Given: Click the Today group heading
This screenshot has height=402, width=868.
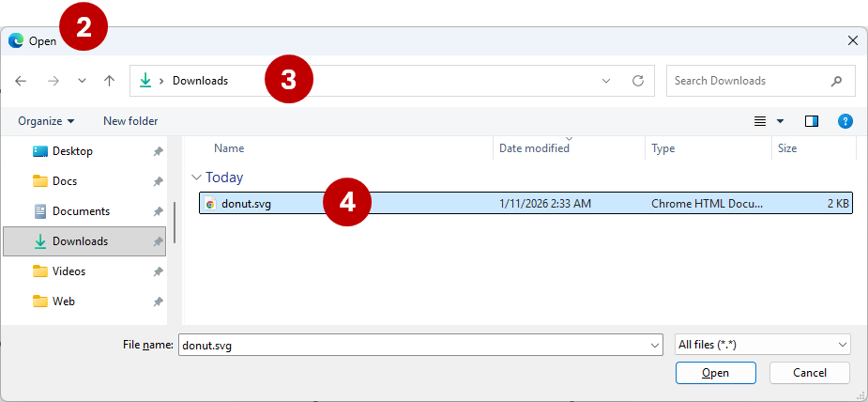Looking at the screenshot, I should click(x=224, y=178).
